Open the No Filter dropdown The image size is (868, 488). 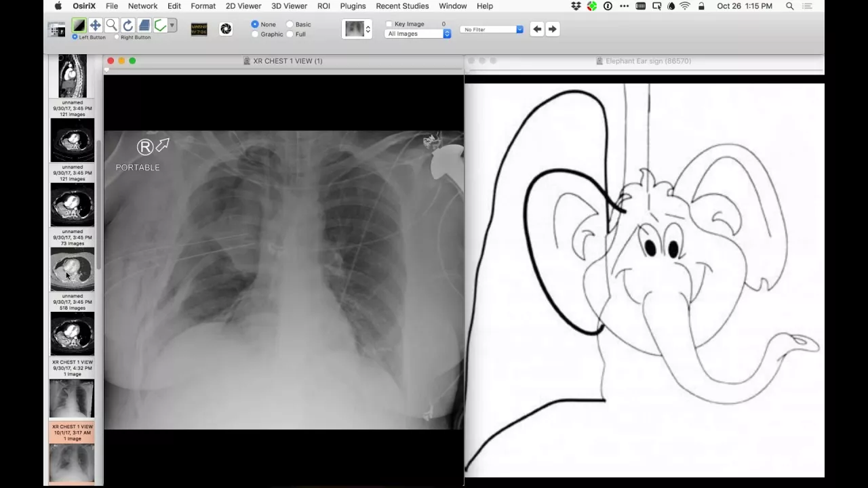coord(492,30)
